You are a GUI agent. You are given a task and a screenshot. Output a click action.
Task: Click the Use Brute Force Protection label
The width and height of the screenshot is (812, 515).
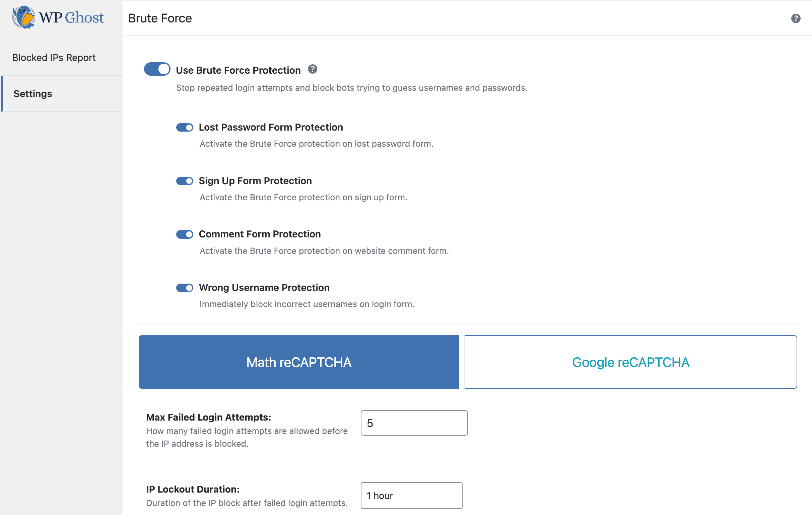238,70
